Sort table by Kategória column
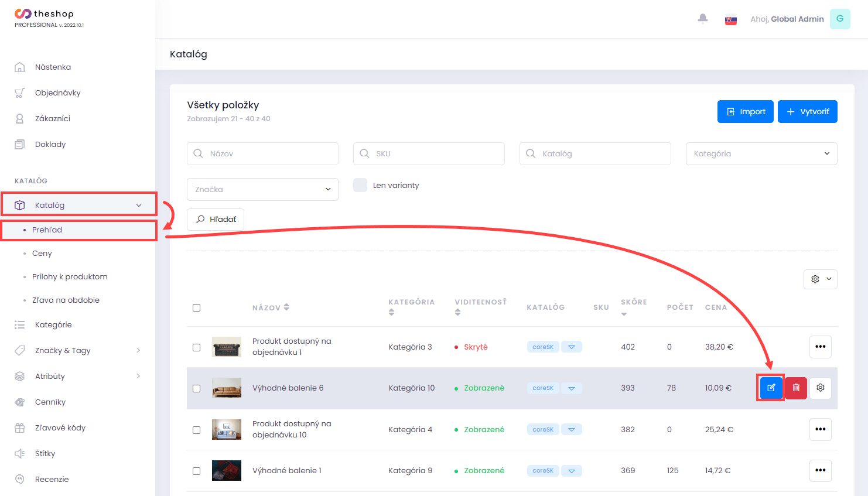This screenshot has height=496, width=868. 411,307
